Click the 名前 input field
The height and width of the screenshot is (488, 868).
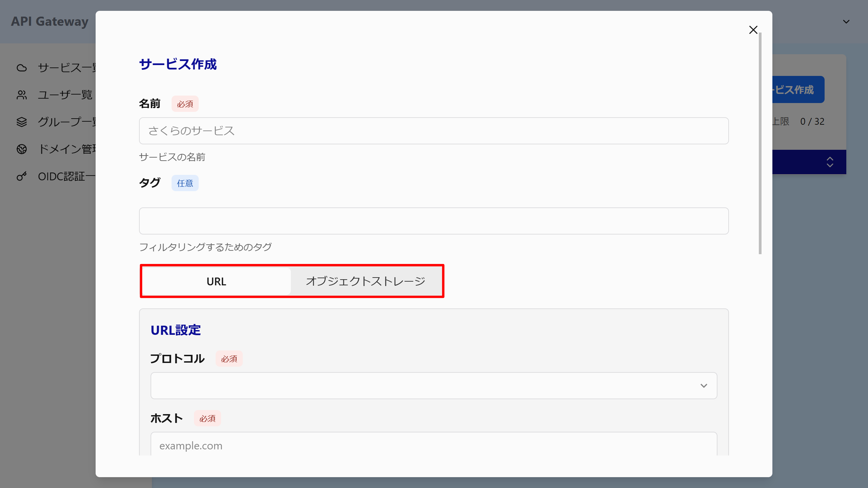(433, 131)
